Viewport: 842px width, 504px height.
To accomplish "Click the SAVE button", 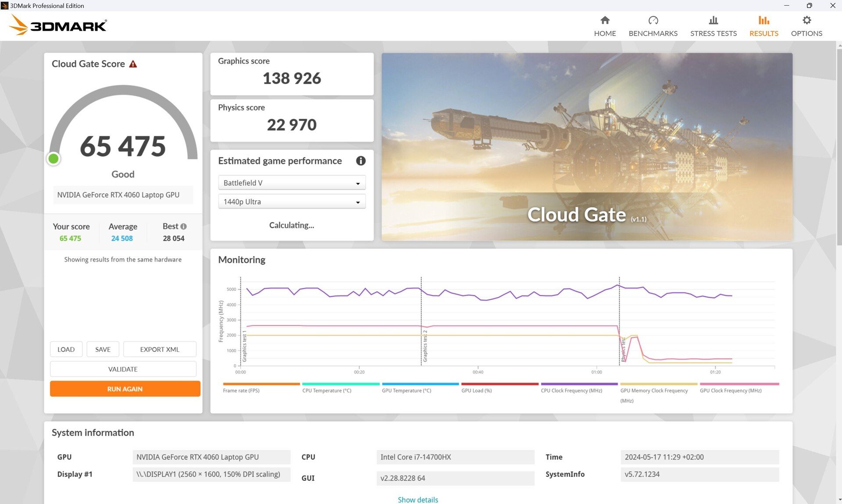I will (103, 349).
